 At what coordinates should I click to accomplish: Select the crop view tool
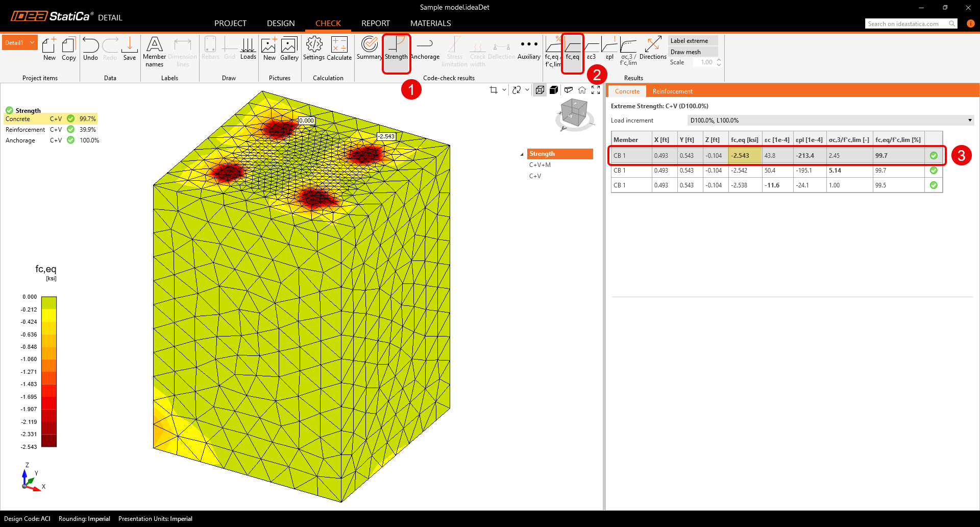point(494,90)
